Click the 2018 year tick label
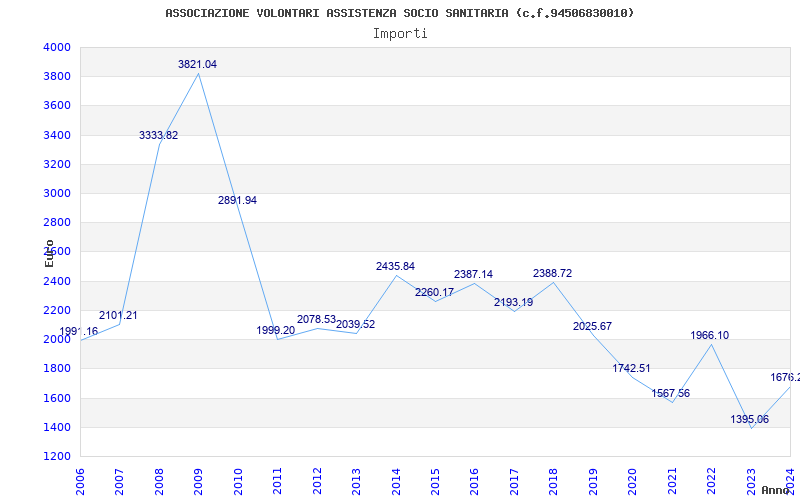Screen dimensions: 800x500 click(553, 478)
